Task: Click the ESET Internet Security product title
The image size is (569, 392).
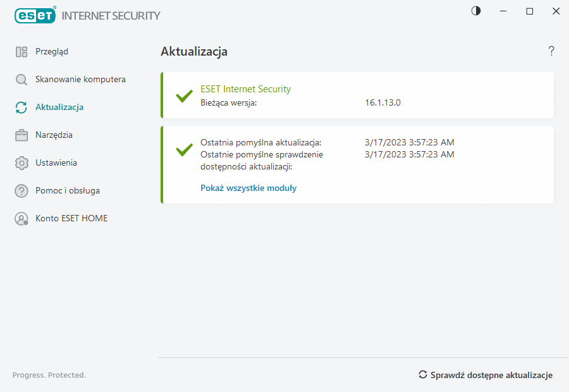Action: (245, 89)
